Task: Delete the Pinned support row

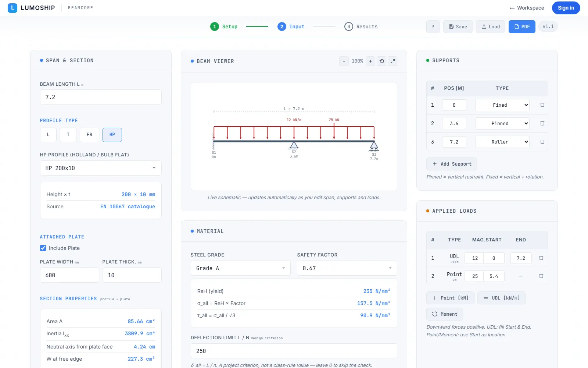Action: (x=542, y=124)
